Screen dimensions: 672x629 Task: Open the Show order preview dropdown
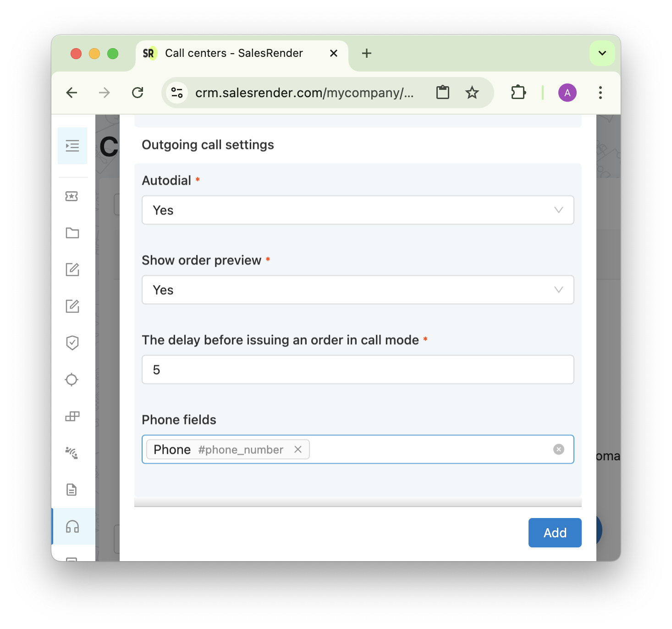point(358,290)
